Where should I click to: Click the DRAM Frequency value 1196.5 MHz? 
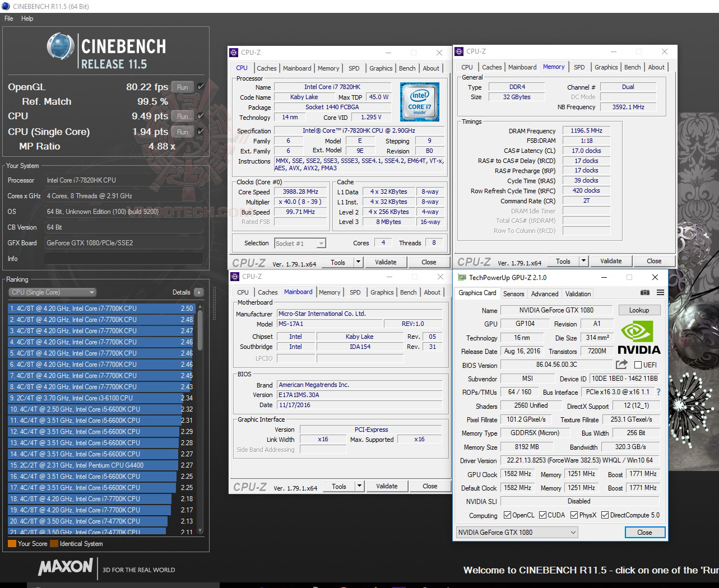pos(586,130)
